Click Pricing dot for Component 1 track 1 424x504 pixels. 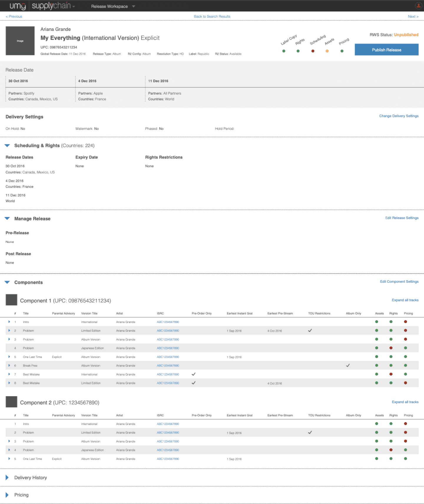click(405, 322)
